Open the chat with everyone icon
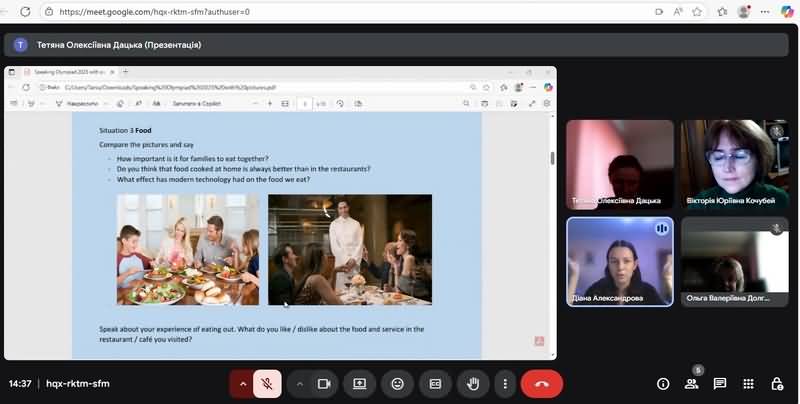Viewport: 800px width, 404px height. 719,383
